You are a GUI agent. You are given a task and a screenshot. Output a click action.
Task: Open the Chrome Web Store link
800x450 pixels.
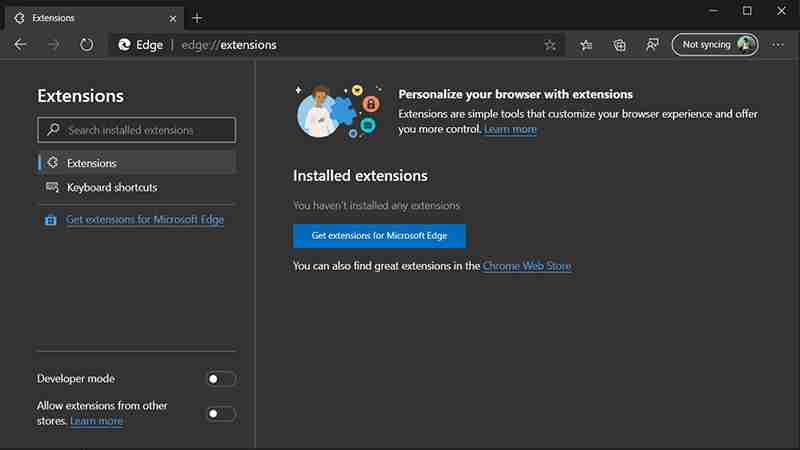pyautogui.click(x=527, y=266)
